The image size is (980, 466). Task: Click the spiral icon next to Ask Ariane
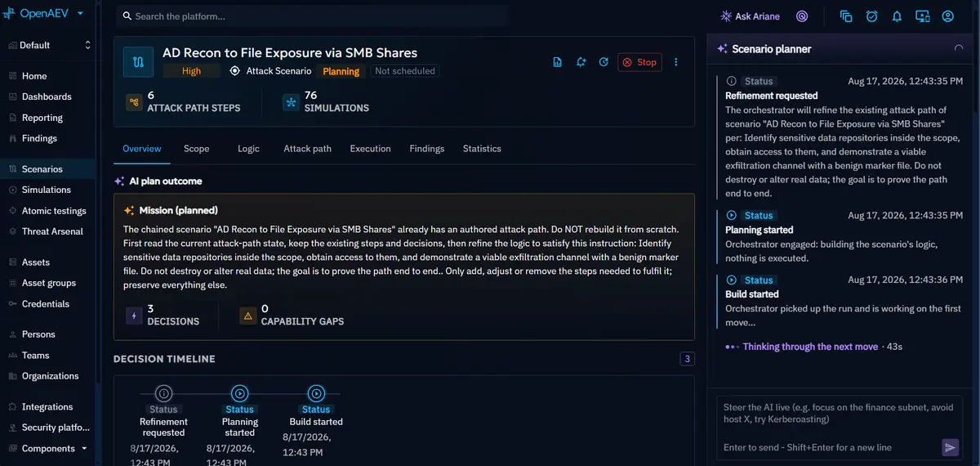802,16
